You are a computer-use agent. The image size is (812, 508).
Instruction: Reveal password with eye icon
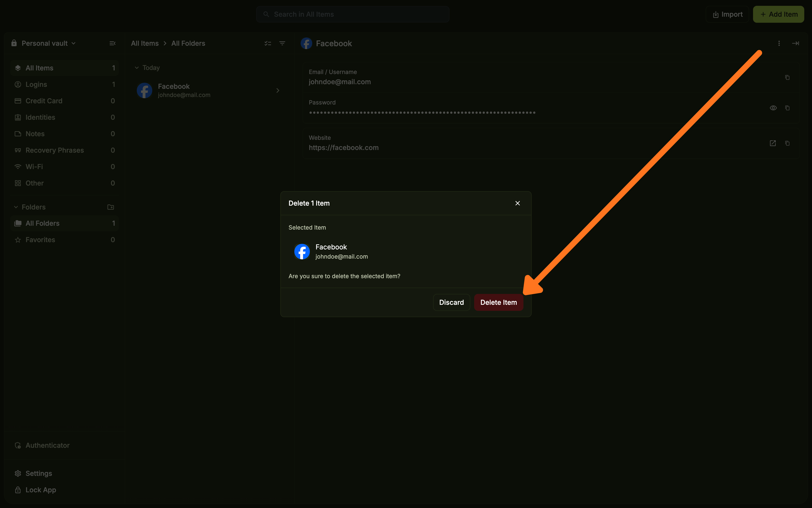coord(773,108)
